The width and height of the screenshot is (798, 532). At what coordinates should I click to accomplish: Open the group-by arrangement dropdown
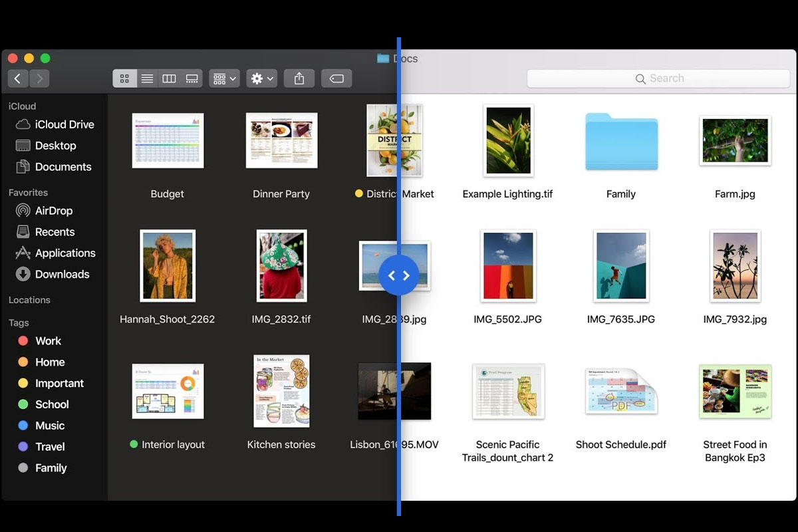click(224, 79)
